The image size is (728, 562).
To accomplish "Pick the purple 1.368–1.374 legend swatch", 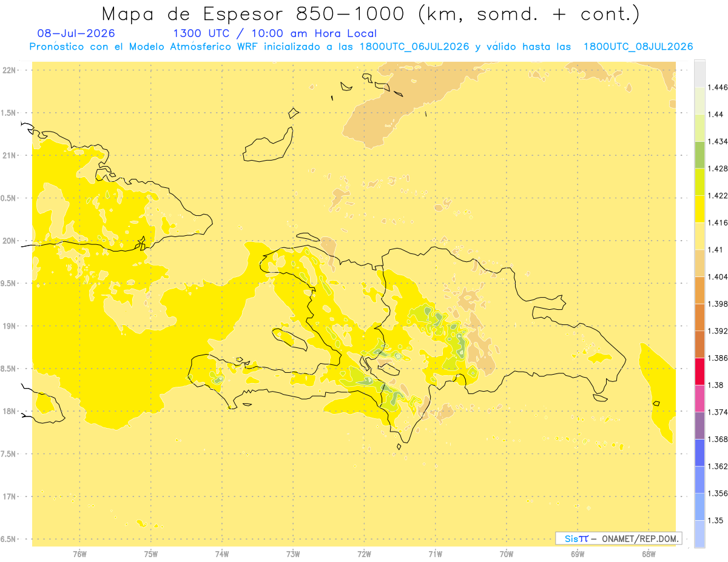I will pos(699,425).
